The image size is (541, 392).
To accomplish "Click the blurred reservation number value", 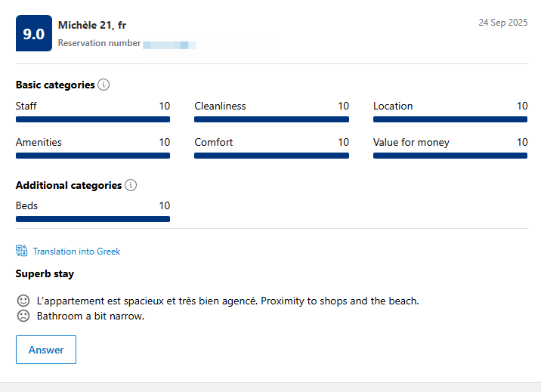I will click(x=169, y=45).
